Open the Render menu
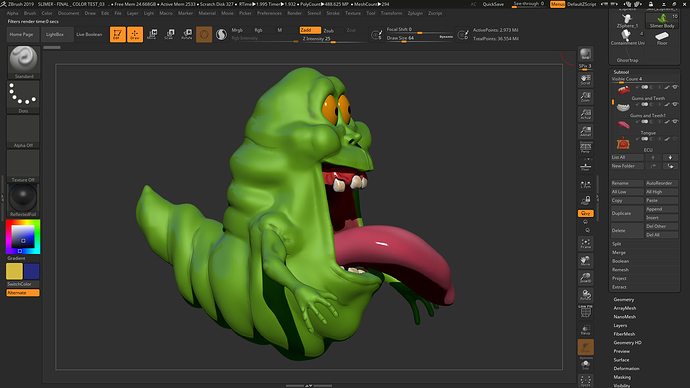690x388 pixels. point(294,13)
